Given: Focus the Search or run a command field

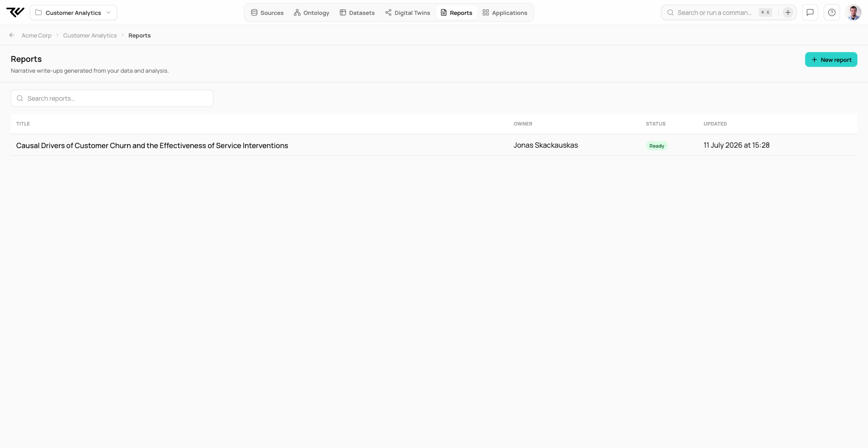Looking at the screenshot, I should tap(714, 13).
